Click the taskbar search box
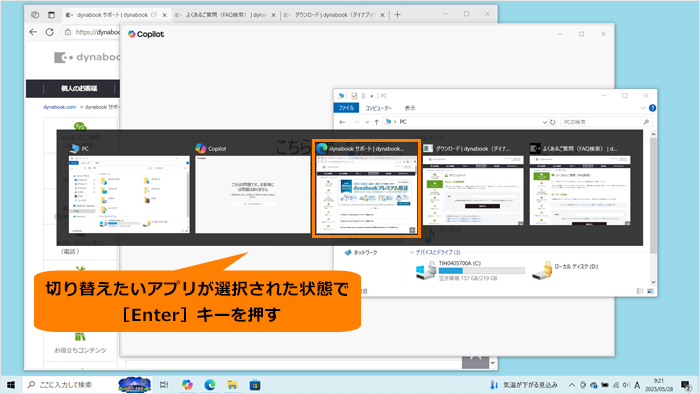Viewport: 700px width, 394px height. coord(87,385)
